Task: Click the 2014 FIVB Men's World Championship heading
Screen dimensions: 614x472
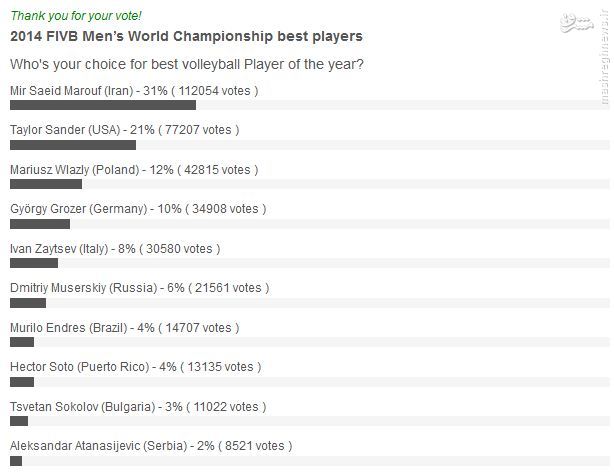Action: click(186, 37)
